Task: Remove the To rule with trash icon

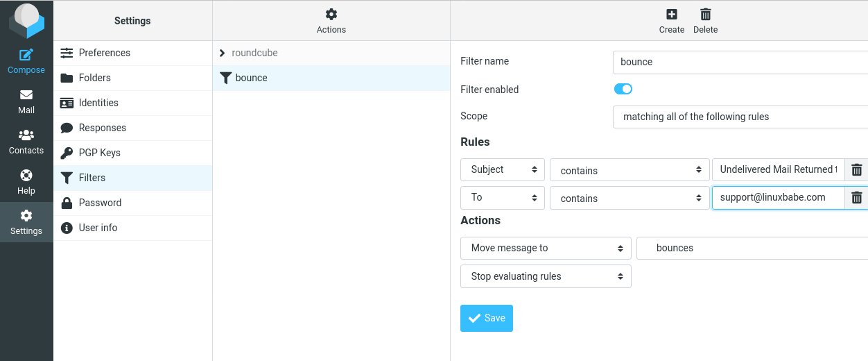Action: 856,198
